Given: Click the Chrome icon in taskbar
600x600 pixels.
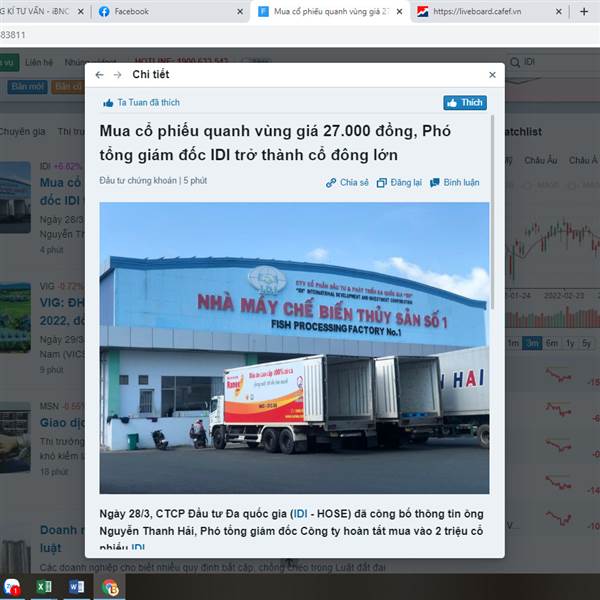Looking at the screenshot, I should [x=110, y=587].
